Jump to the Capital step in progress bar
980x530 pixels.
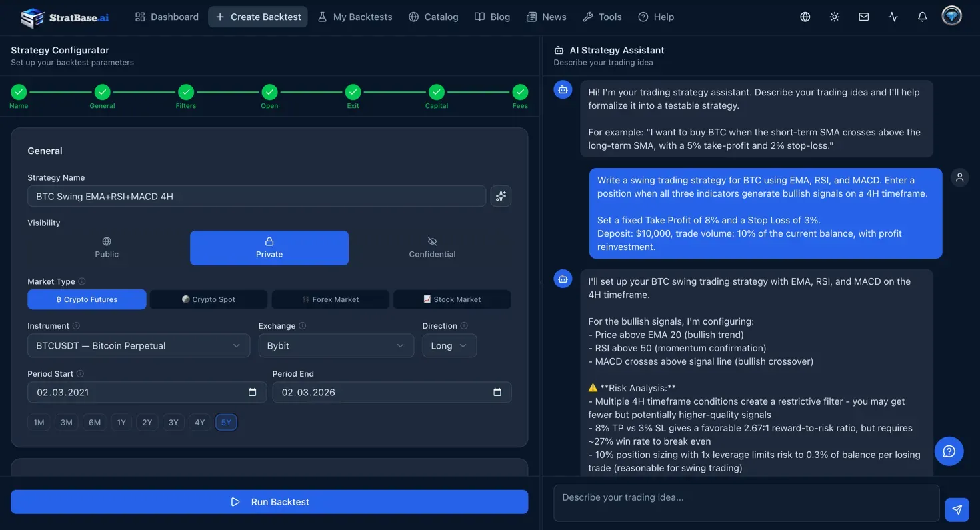(436, 92)
